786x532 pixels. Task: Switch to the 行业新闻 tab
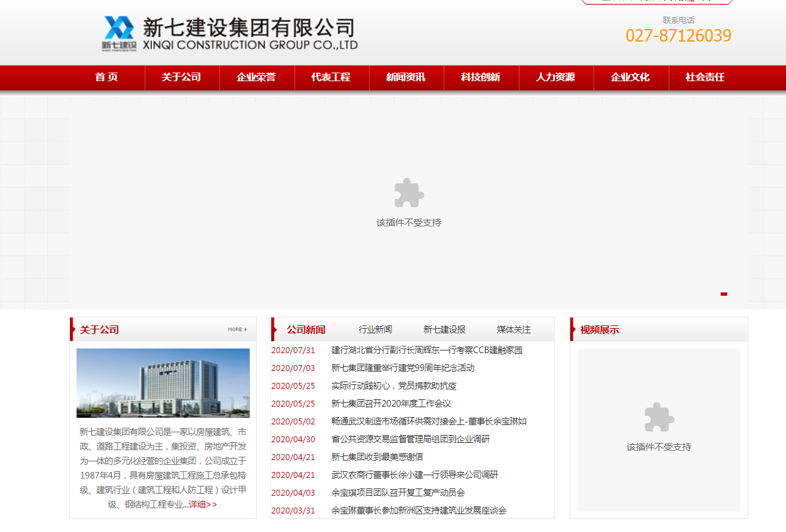click(374, 329)
